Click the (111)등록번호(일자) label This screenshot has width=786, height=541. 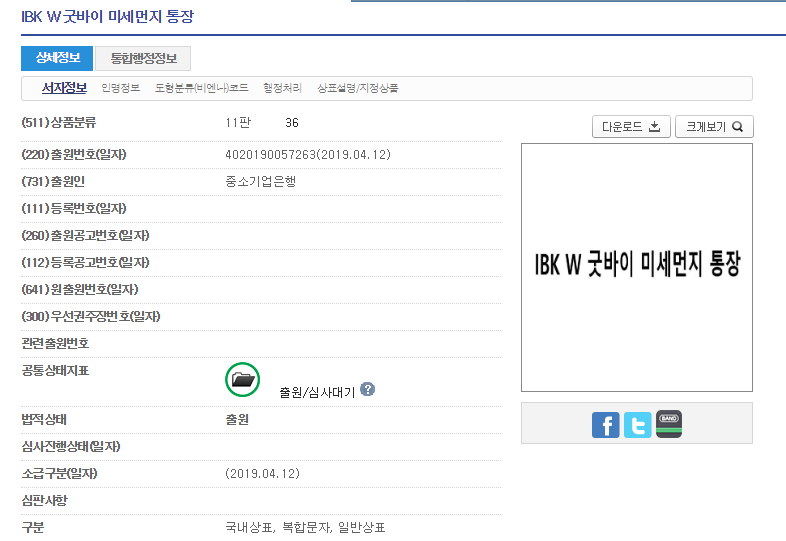(x=74, y=209)
